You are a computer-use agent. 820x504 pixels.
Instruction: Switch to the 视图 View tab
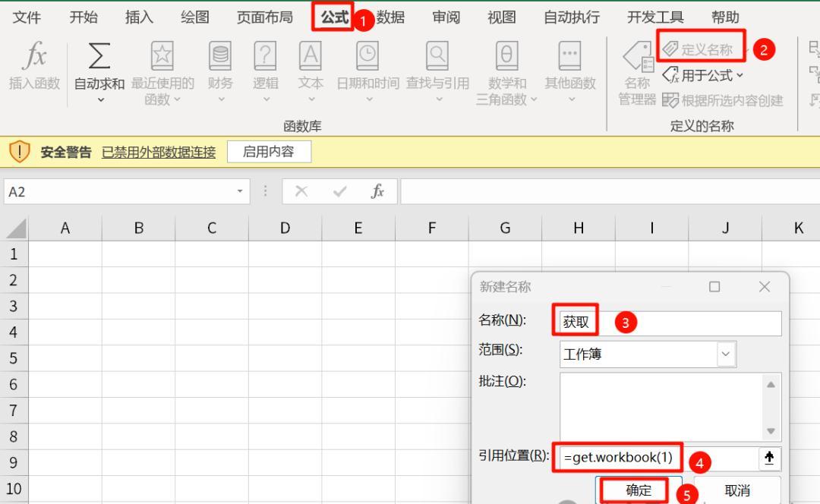pyautogui.click(x=502, y=17)
